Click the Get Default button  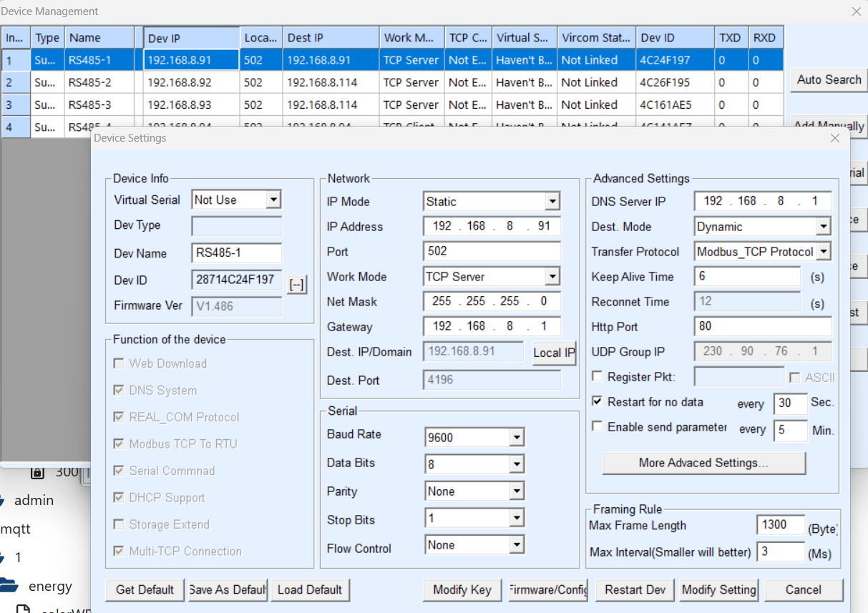[145, 590]
